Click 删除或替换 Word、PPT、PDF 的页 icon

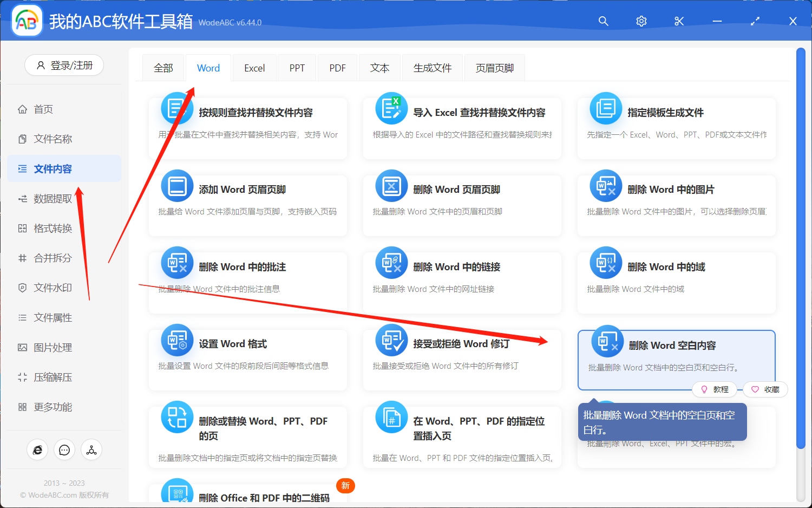coord(177,417)
